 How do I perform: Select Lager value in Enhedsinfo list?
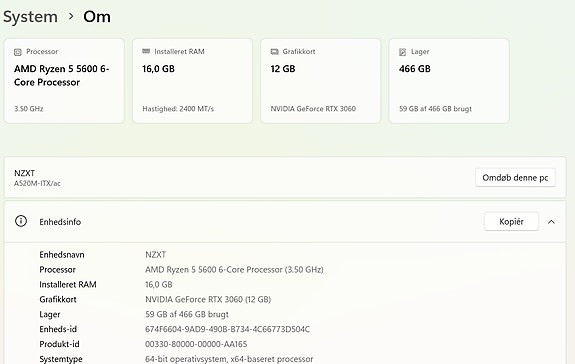pyautogui.click(x=187, y=315)
